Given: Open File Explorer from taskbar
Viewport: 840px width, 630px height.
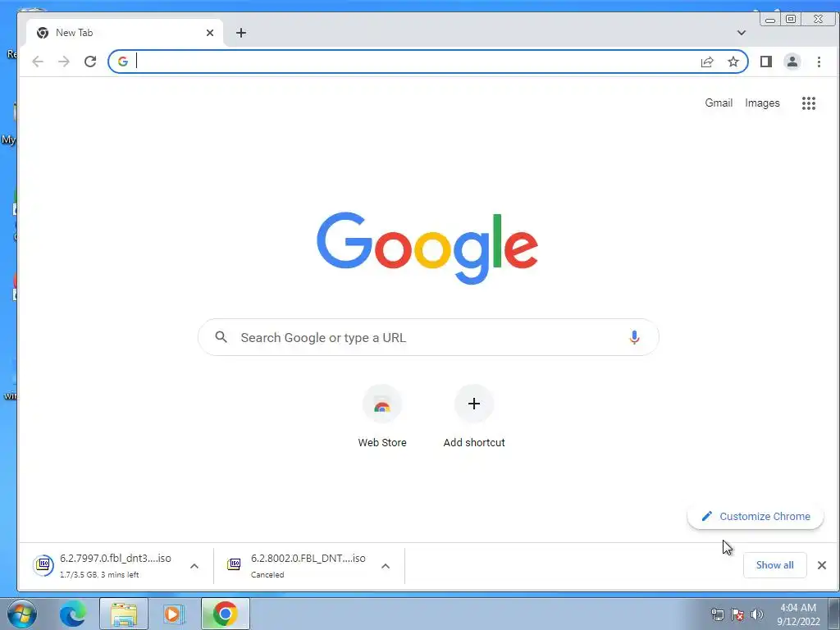Looking at the screenshot, I should pyautogui.click(x=124, y=614).
